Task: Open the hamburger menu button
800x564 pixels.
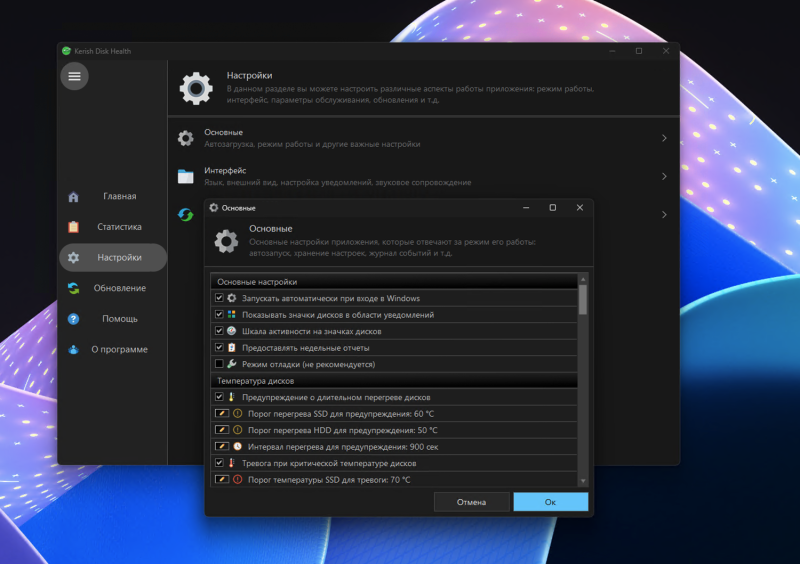Action: tap(74, 76)
